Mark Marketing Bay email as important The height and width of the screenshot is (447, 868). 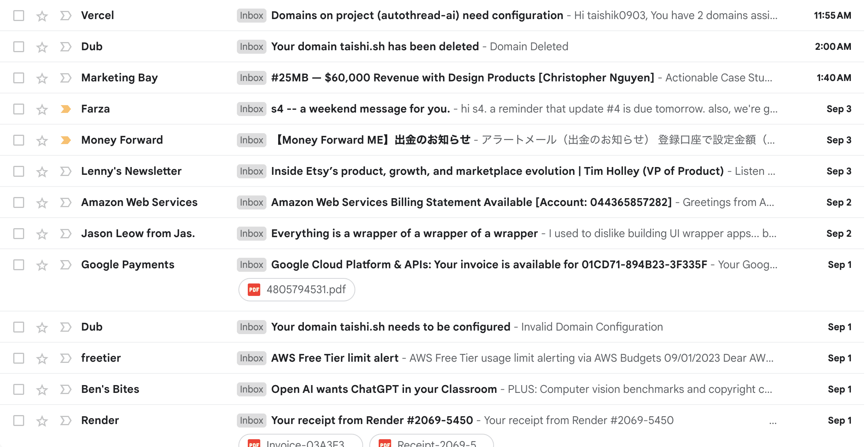click(66, 78)
